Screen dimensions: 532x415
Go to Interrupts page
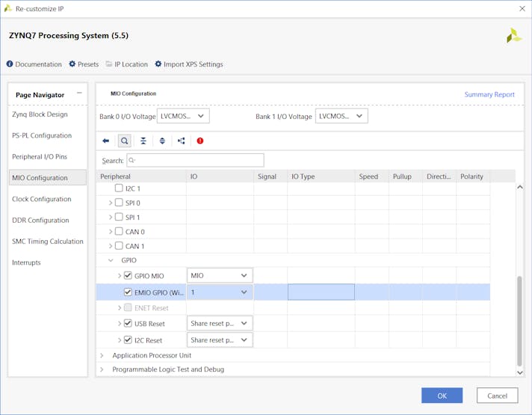(x=26, y=262)
